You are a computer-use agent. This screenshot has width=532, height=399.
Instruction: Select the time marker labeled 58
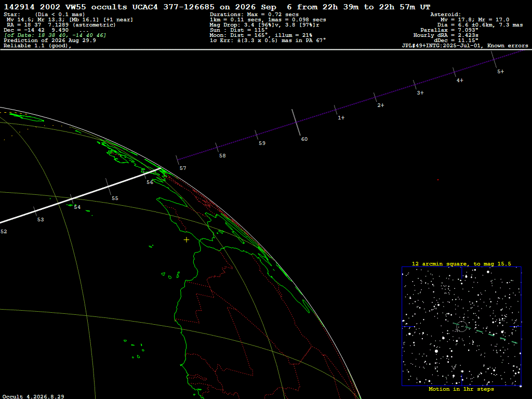pos(217,147)
